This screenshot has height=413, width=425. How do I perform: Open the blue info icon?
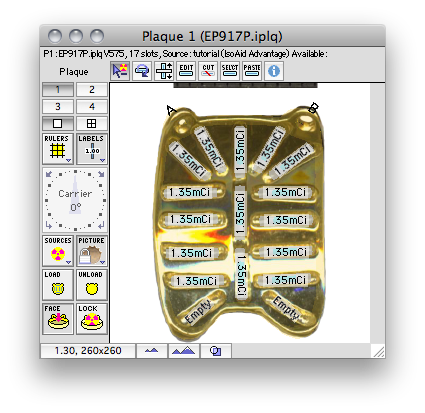[274, 71]
